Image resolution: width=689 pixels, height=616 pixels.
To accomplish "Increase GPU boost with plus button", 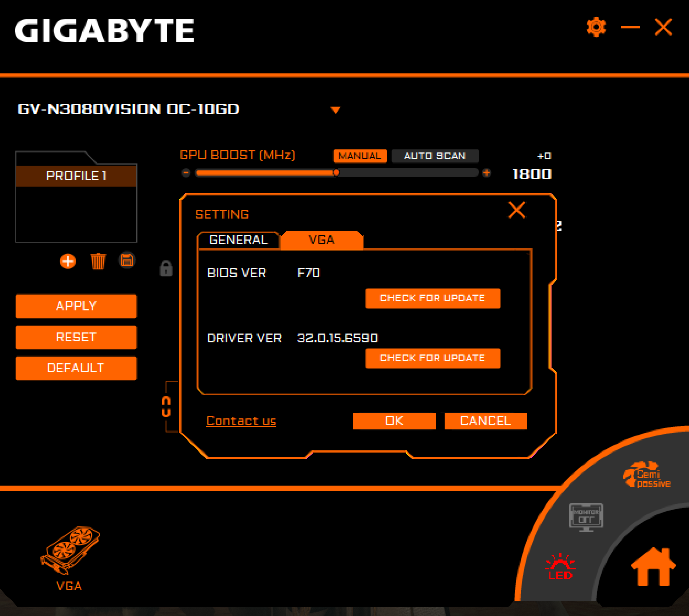I will pyautogui.click(x=487, y=173).
